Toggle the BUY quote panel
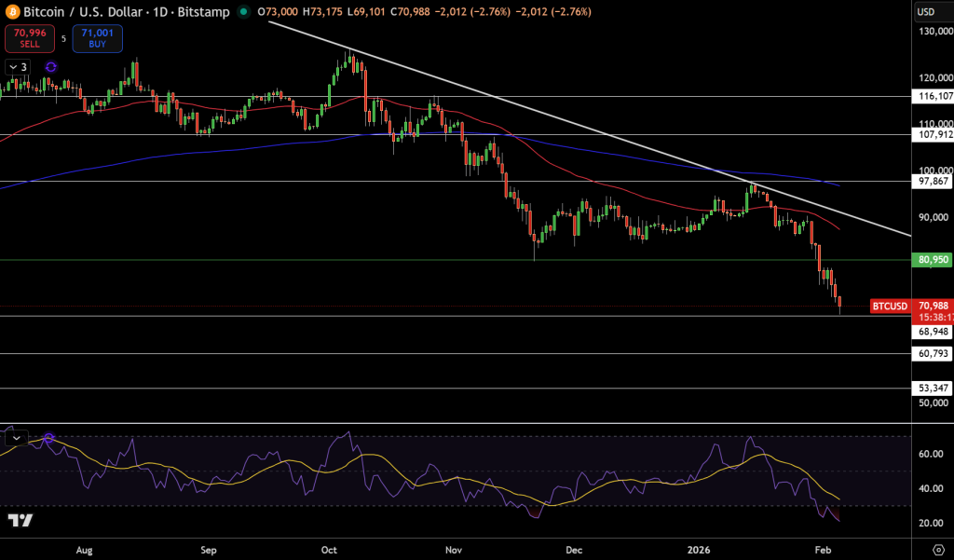 [x=96, y=40]
